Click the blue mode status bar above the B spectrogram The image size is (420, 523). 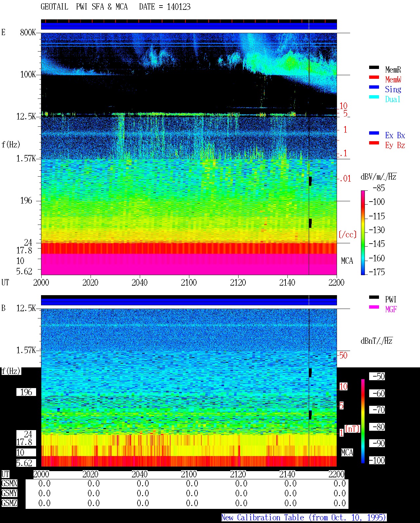189,302
